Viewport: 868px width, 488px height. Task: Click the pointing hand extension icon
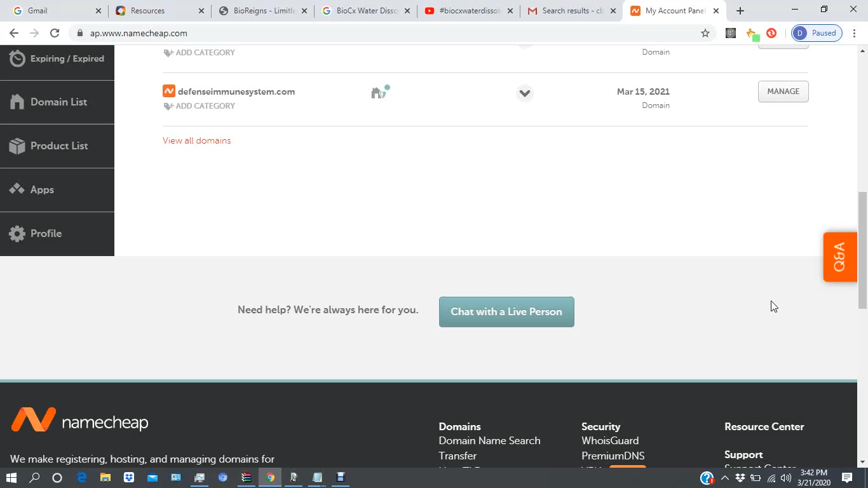(752, 34)
